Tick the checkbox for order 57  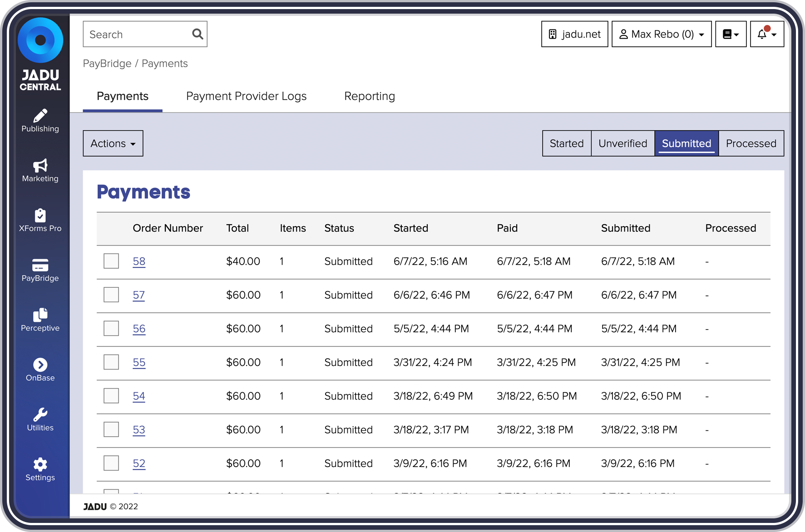tap(111, 295)
